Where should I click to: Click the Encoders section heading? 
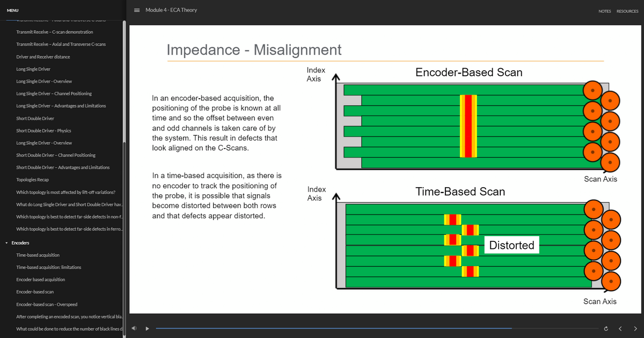coord(20,243)
